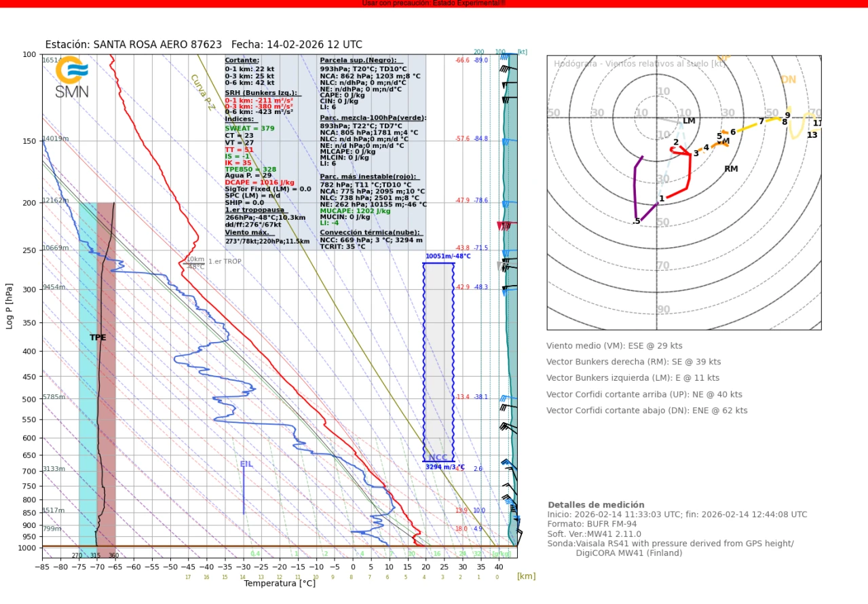The height and width of the screenshot is (604, 868).
Task: Click the index 'TT = 51'
Action: [240, 149]
